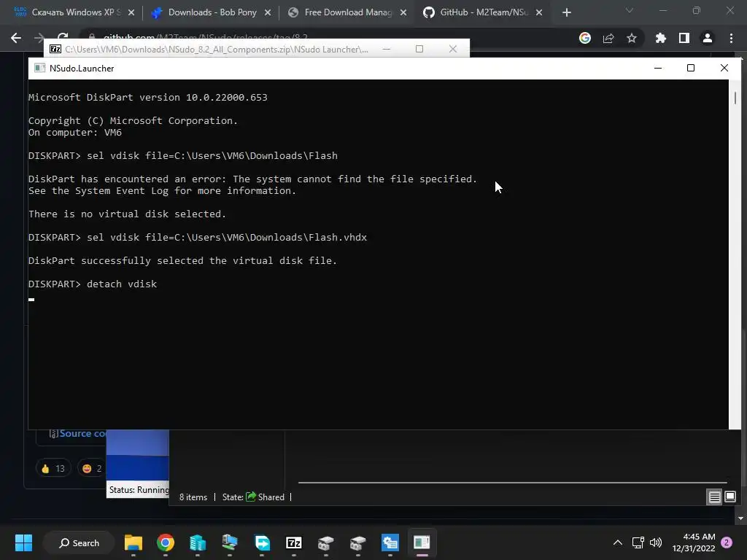This screenshot has height=560, width=747.
Task: Minimize the NSudo.Launcher console window
Action: pos(658,68)
